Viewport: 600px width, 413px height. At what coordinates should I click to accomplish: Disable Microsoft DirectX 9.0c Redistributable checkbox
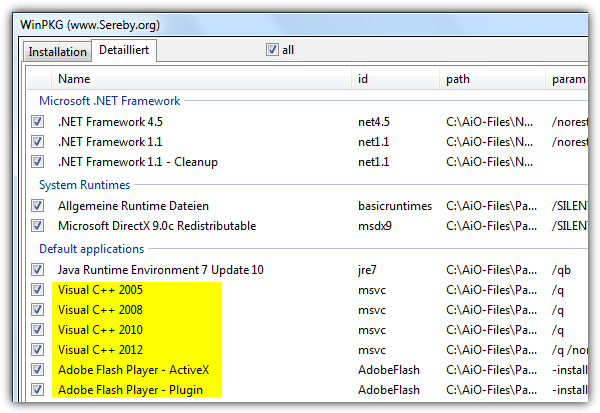click(38, 226)
